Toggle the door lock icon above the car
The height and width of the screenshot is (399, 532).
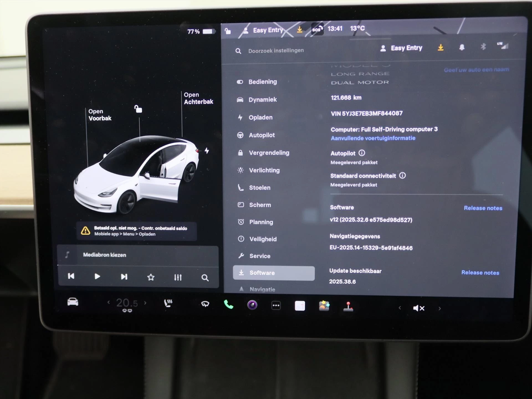[x=138, y=109]
